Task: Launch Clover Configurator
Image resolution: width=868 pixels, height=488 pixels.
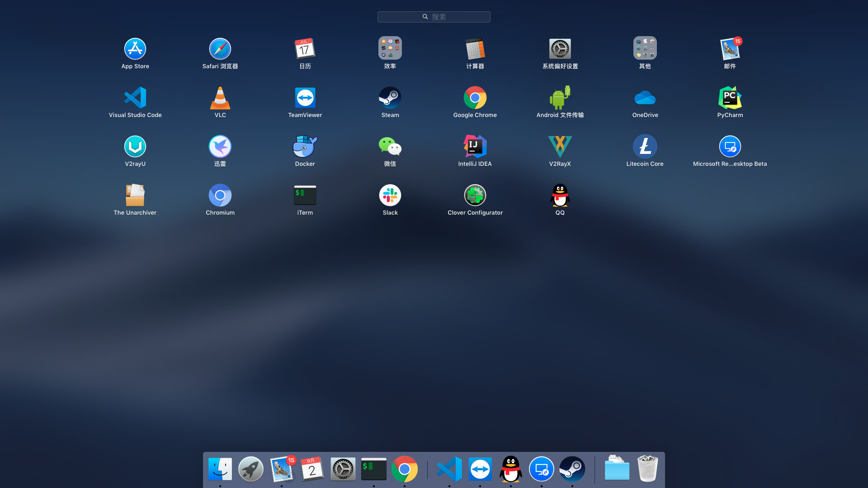Action: tap(475, 195)
